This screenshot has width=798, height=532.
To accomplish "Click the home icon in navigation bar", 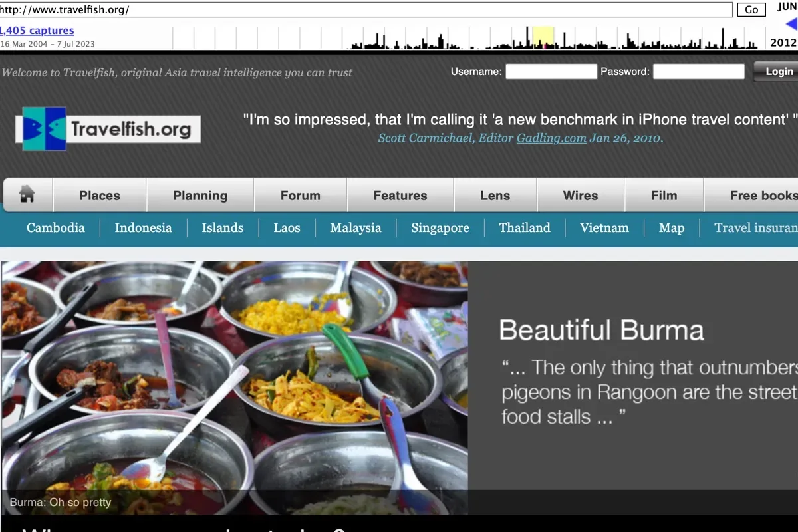I will tap(27, 195).
